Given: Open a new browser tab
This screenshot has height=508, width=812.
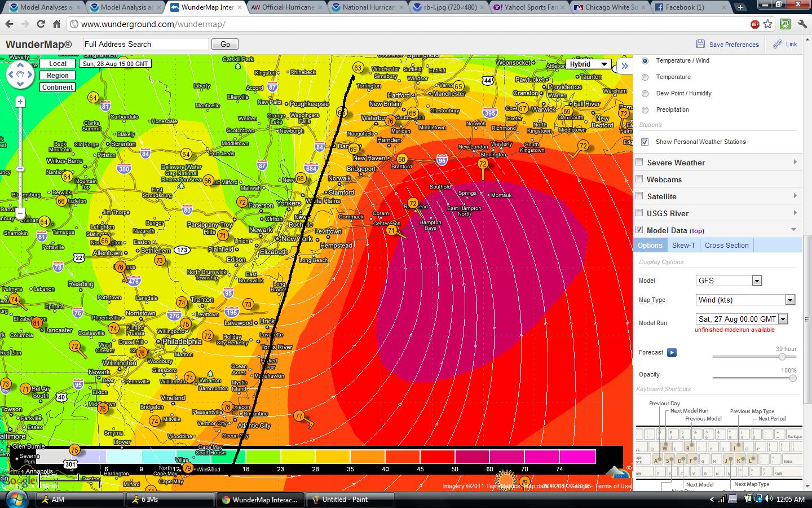Looking at the screenshot, I should point(740,7).
